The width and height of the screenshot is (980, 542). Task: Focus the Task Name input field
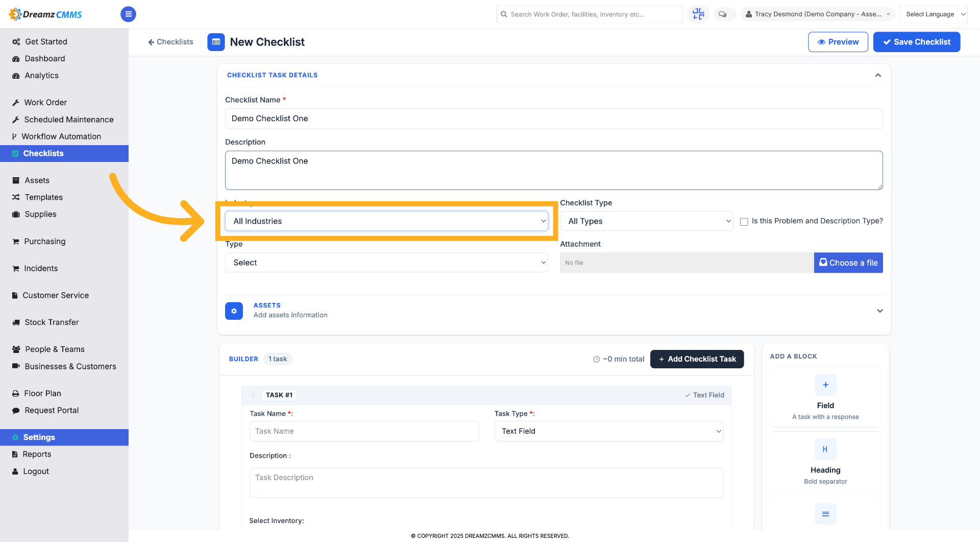click(x=364, y=431)
